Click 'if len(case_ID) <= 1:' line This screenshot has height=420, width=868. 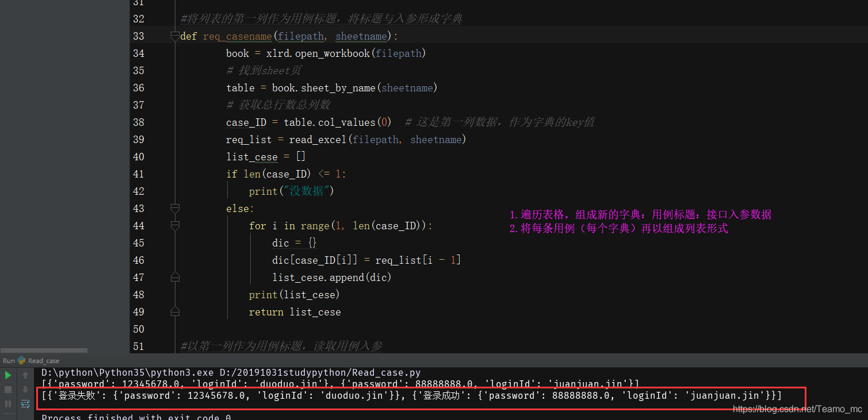click(x=286, y=174)
